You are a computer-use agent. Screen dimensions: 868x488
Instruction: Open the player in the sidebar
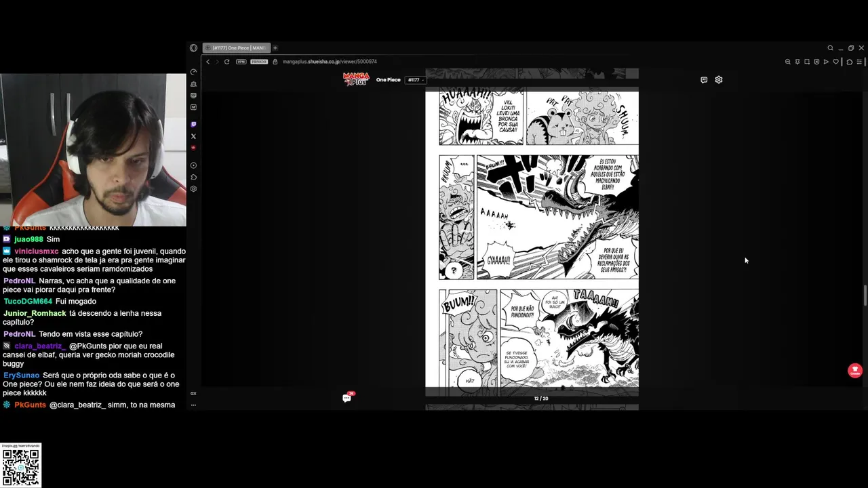[193, 165]
